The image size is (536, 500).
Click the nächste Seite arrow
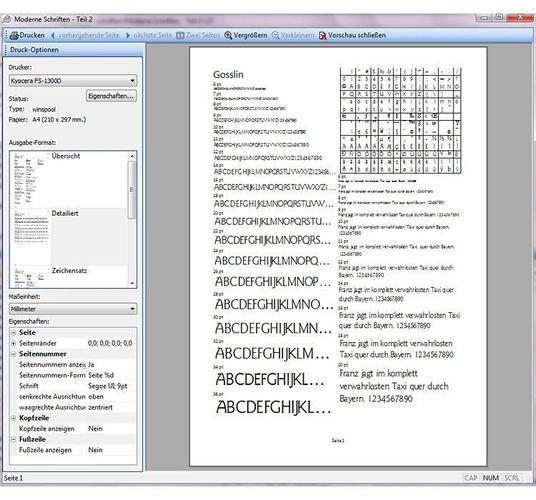point(128,35)
